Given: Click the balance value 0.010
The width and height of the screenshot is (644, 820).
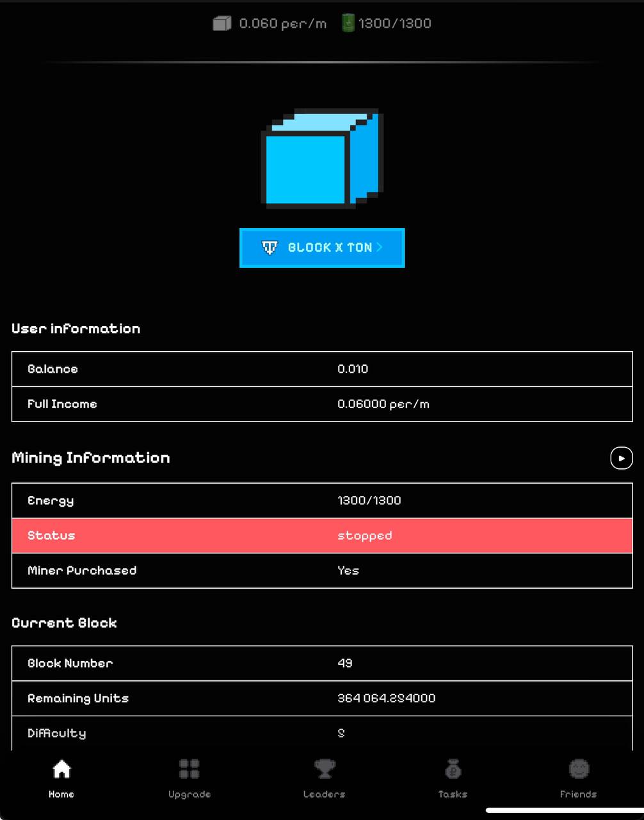Looking at the screenshot, I should pyautogui.click(x=353, y=369).
